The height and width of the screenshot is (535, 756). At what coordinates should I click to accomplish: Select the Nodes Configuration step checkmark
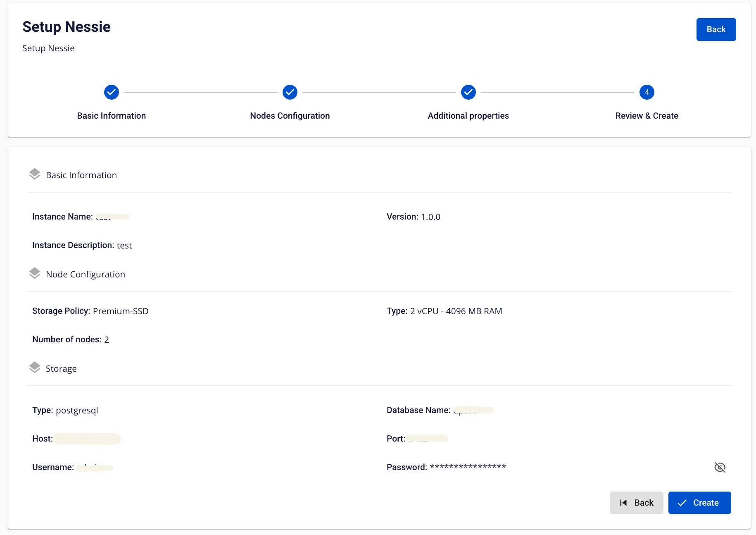coord(290,92)
